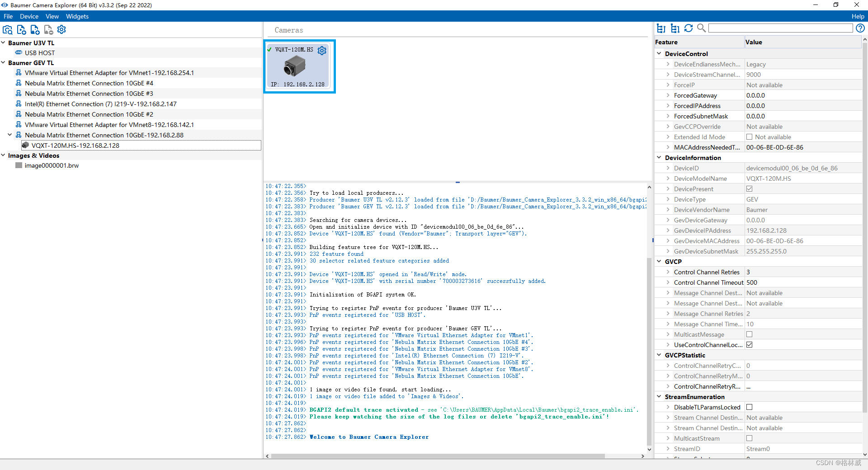Click the feature search magnifier icon

coord(701,28)
